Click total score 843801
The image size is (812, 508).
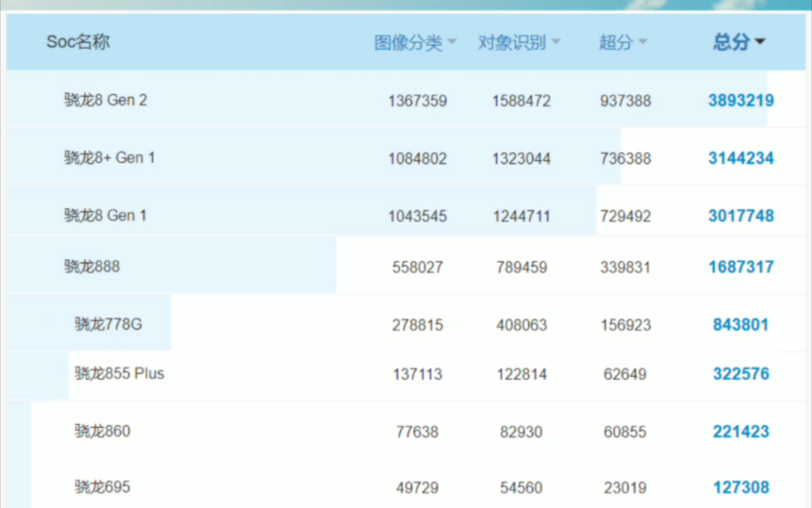click(x=741, y=325)
